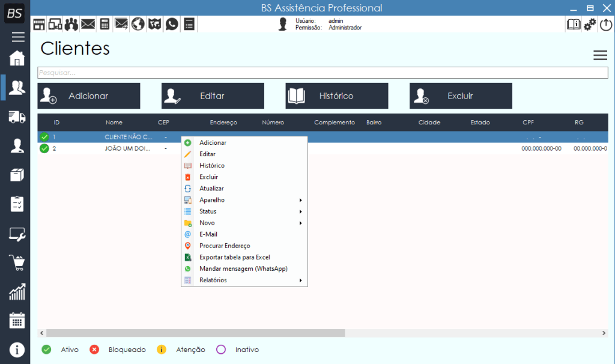The image size is (615, 364).
Task: Click the WhatsApp icon in the top toolbar
Action: tap(172, 24)
